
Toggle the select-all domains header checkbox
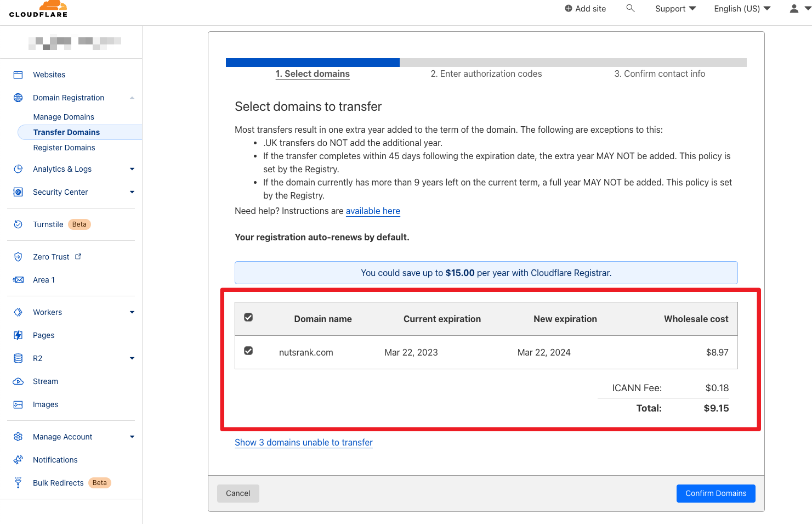coord(248,318)
